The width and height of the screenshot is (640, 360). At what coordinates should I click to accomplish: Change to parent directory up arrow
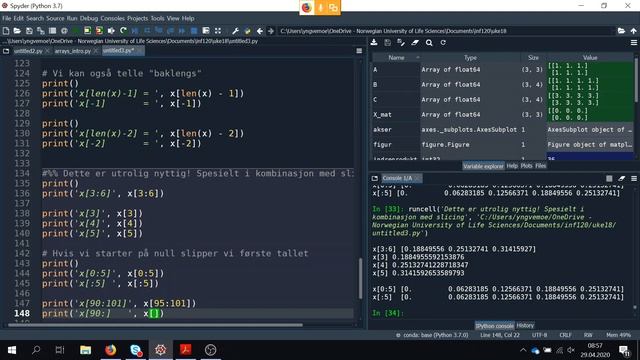633,31
